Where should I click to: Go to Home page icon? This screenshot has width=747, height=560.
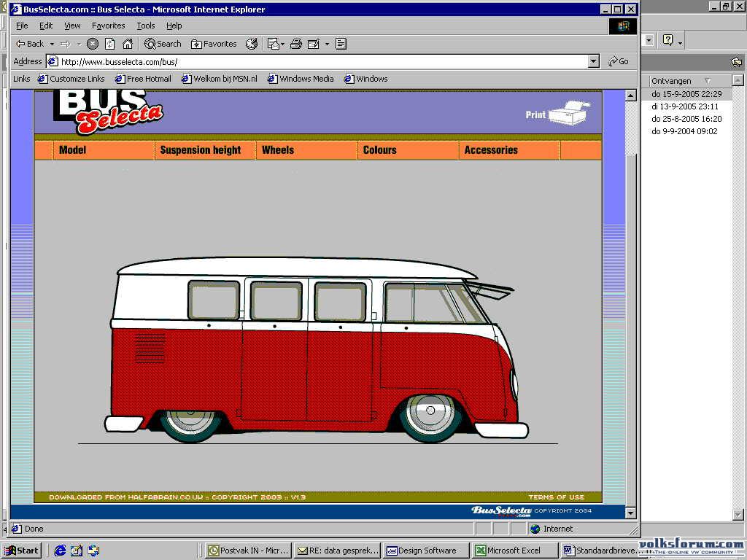(127, 44)
